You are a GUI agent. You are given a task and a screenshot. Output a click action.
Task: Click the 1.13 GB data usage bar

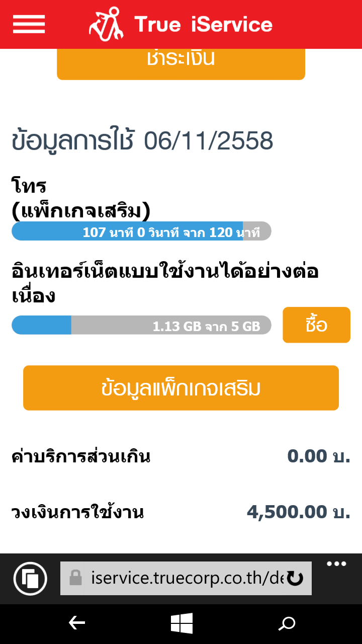(x=141, y=326)
